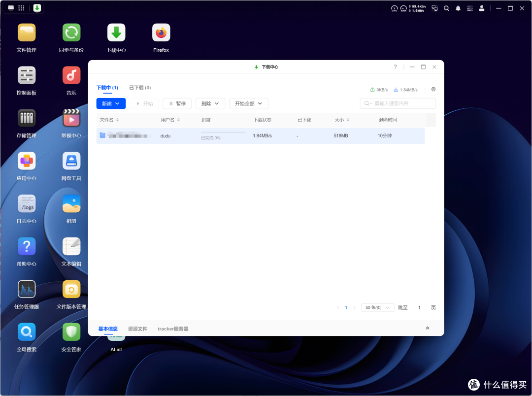The width and height of the screenshot is (532, 396).
Task: Click the help question mark in 下载中心 window
Action: tap(395, 67)
